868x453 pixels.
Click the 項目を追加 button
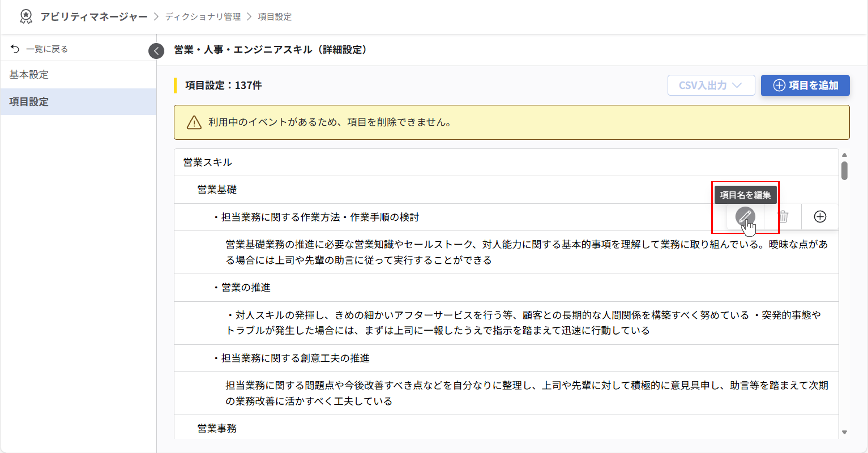(805, 85)
